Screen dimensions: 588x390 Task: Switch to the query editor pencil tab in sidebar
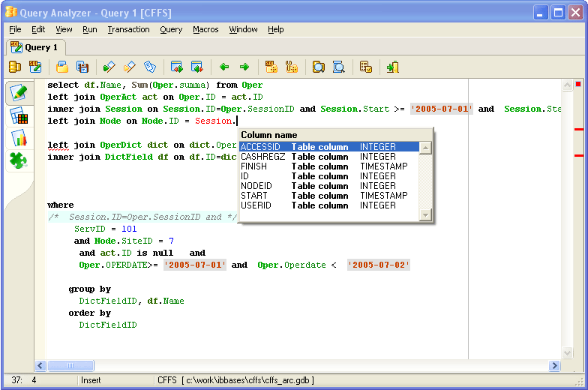(x=19, y=93)
